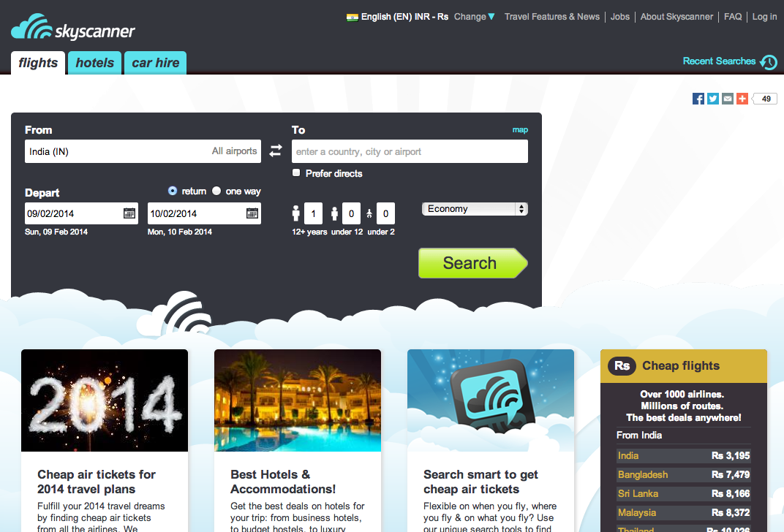
Task: Swap From and To destinations
Action: pyautogui.click(x=276, y=151)
